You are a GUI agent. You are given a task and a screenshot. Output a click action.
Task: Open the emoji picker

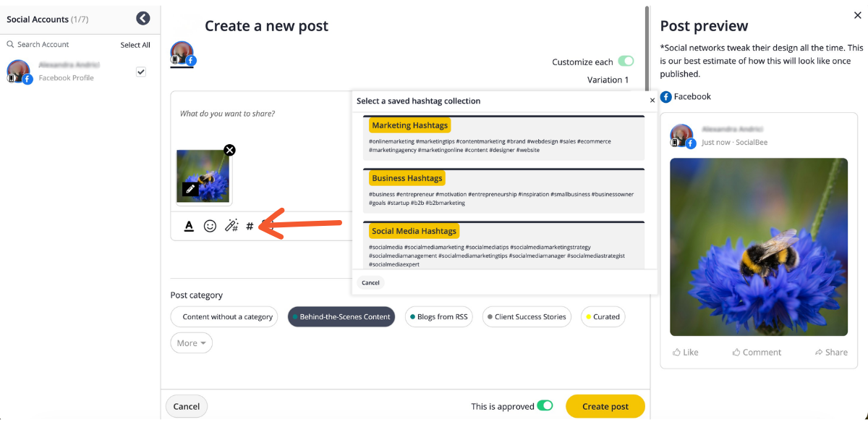tap(210, 226)
